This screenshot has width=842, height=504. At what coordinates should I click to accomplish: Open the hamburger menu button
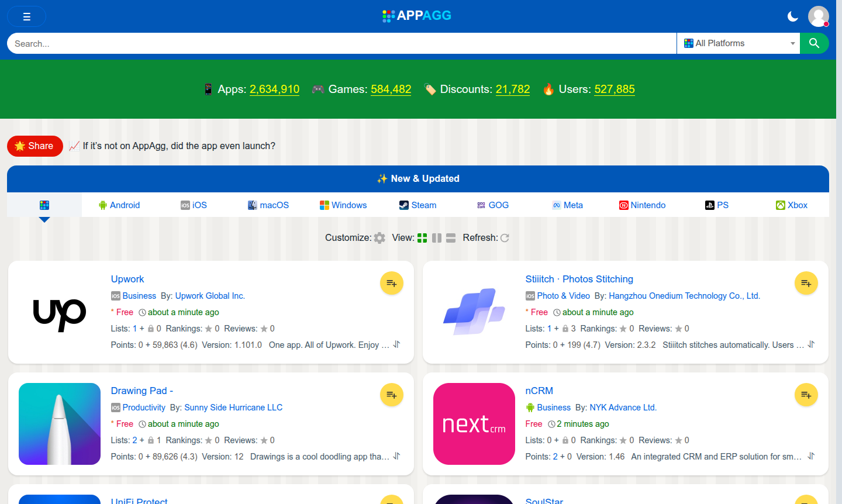[x=26, y=16]
